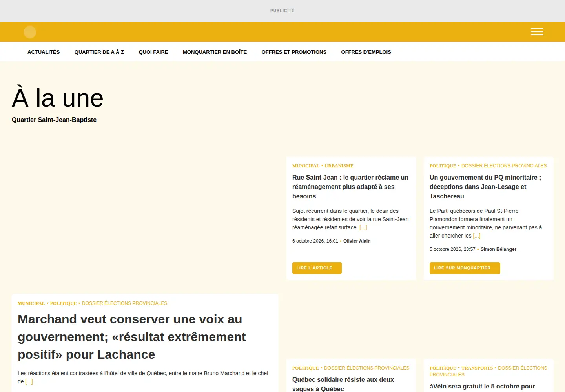Click the À la une heading
Image resolution: width=565 pixels, height=392 pixels.
coord(58,98)
